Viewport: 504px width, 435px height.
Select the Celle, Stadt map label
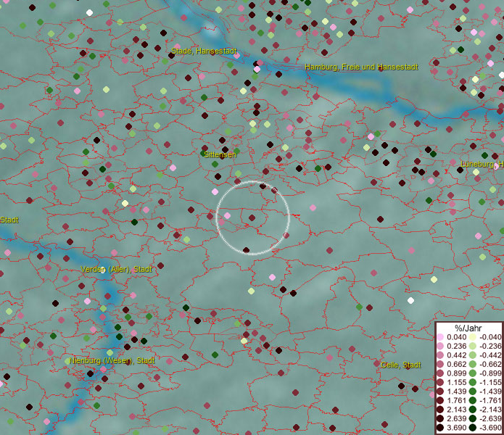tap(401, 365)
